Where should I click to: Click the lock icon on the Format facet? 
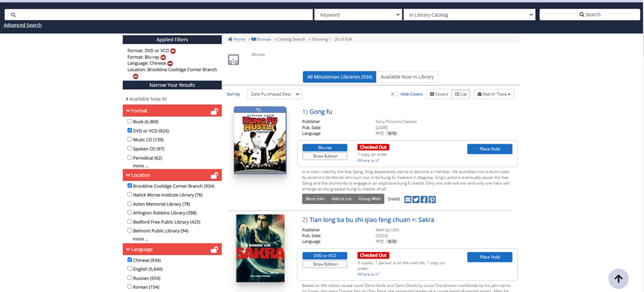[x=214, y=111]
